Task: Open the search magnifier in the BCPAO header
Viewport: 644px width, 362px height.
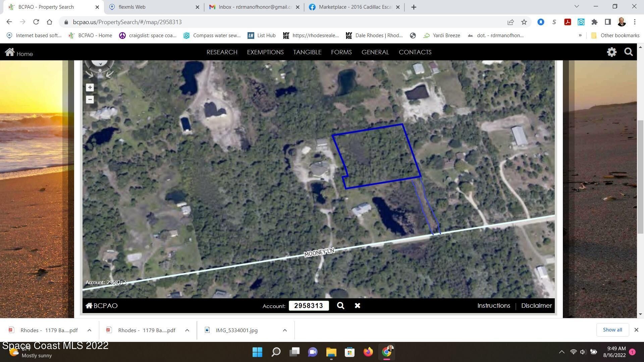Action: click(x=628, y=52)
